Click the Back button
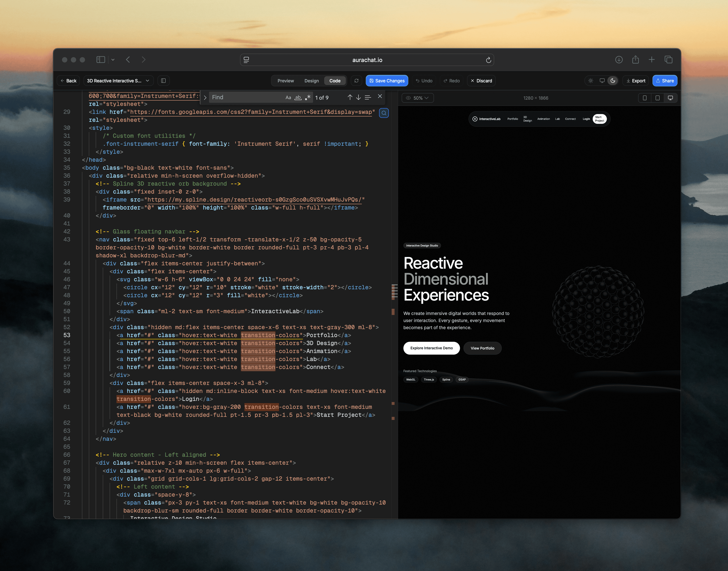The width and height of the screenshot is (728, 571). (68, 81)
